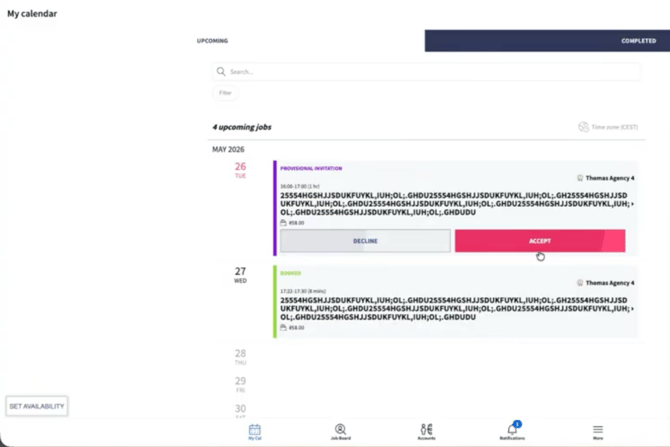670x447 pixels.
Task: Open the Notifications bell icon
Action: tap(512, 429)
